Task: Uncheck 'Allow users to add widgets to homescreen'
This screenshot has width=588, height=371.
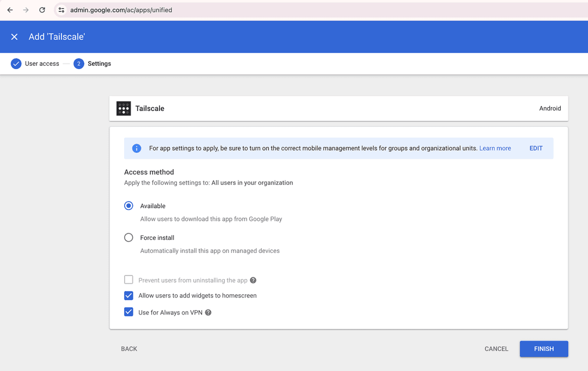Action: pos(128,295)
